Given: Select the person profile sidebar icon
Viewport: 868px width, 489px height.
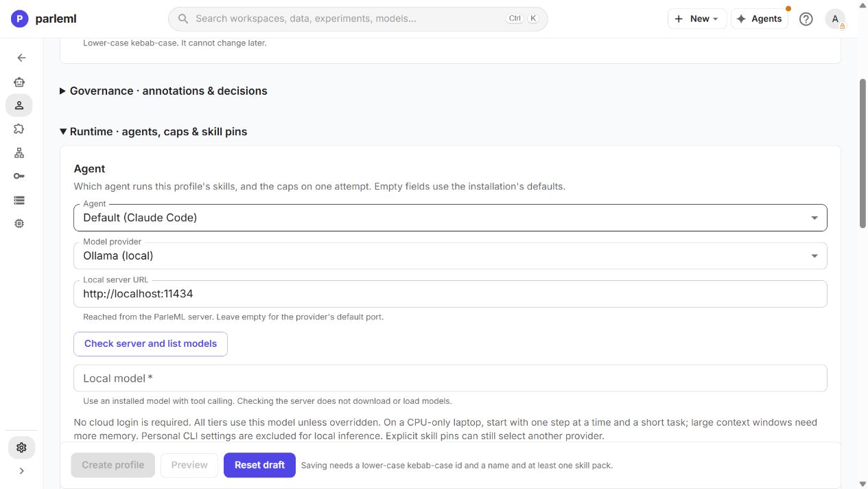Looking at the screenshot, I should (x=19, y=105).
